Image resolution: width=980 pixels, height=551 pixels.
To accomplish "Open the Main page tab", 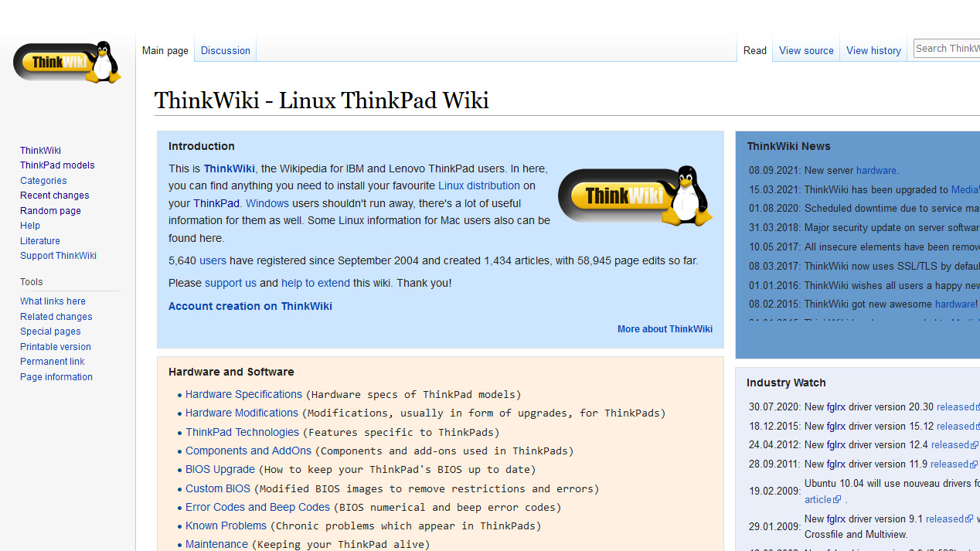I will [165, 50].
